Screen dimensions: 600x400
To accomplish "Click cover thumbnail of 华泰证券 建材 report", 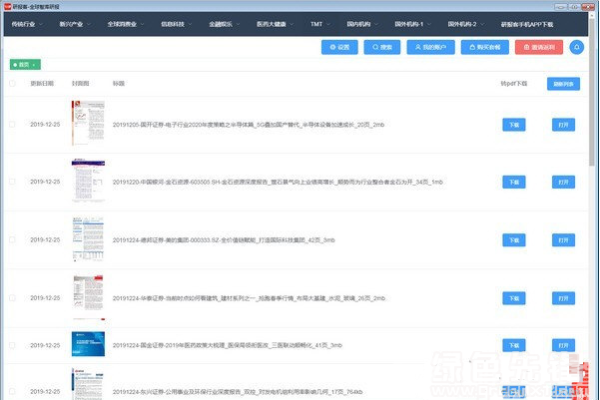I will (x=88, y=297).
